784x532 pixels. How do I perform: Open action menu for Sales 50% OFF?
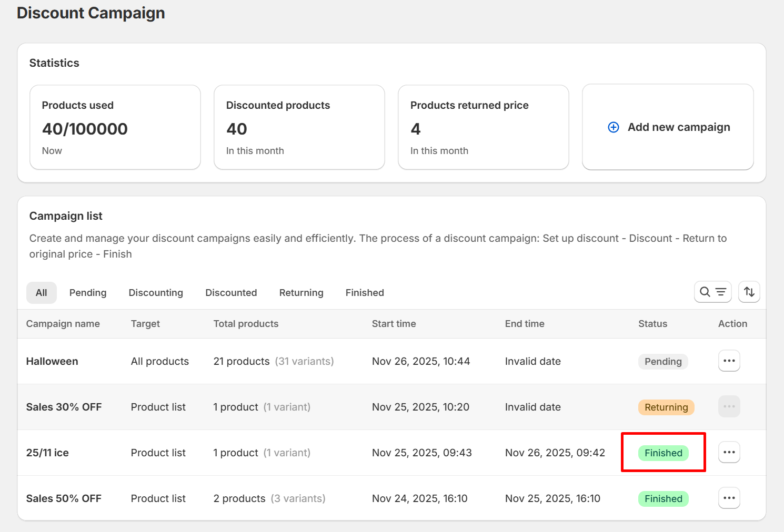[x=729, y=498]
